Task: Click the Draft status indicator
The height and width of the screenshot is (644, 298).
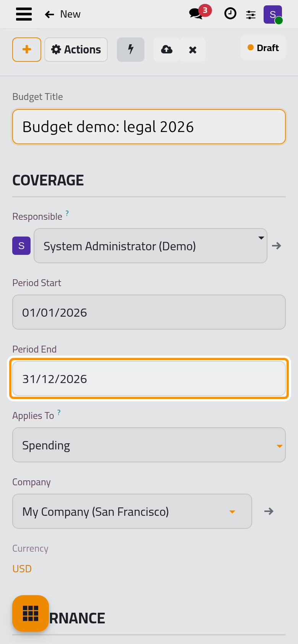Action: tap(263, 48)
